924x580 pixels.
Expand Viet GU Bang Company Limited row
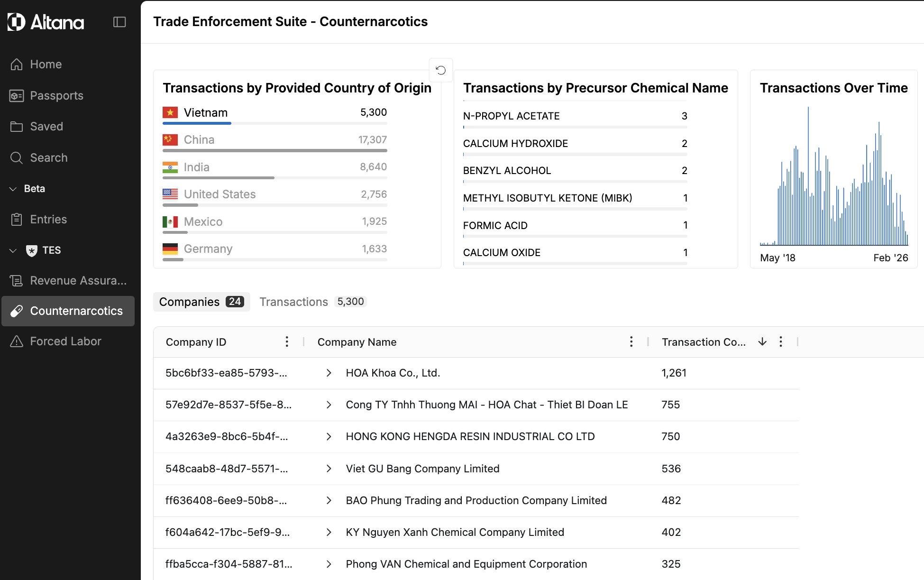coord(329,469)
